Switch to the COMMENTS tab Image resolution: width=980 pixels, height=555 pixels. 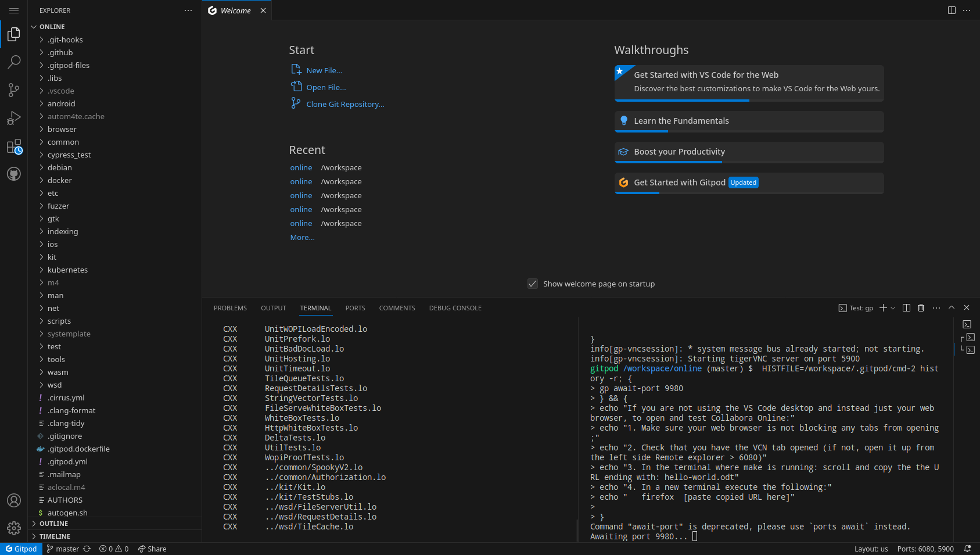point(397,308)
